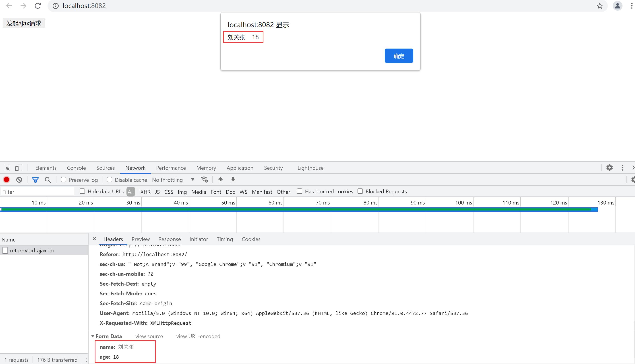
Task: Click the search icon in Network panel
Action: (48, 180)
